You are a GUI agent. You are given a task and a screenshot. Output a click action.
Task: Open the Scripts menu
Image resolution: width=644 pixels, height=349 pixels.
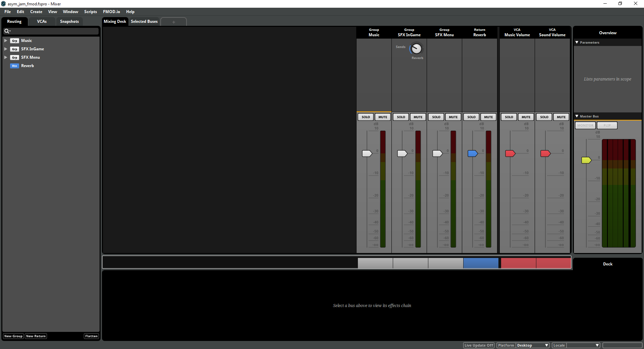pyautogui.click(x=90, y=12)
